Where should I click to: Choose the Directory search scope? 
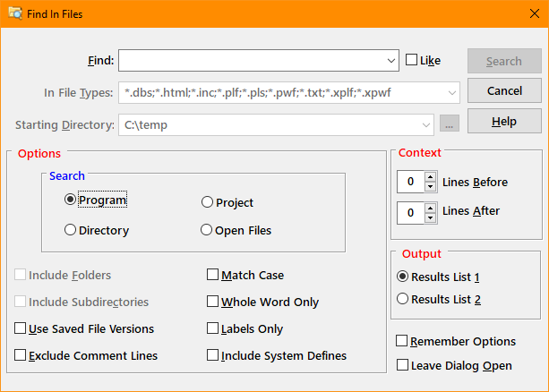click(71, 230)
